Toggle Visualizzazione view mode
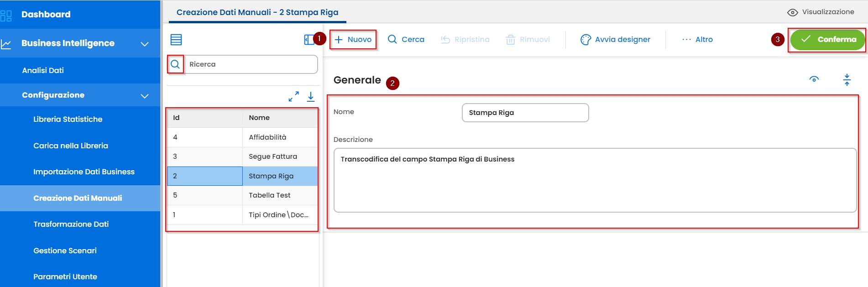Screen dimensions: 868x287 pyautogui.click(x=821, y=12)
